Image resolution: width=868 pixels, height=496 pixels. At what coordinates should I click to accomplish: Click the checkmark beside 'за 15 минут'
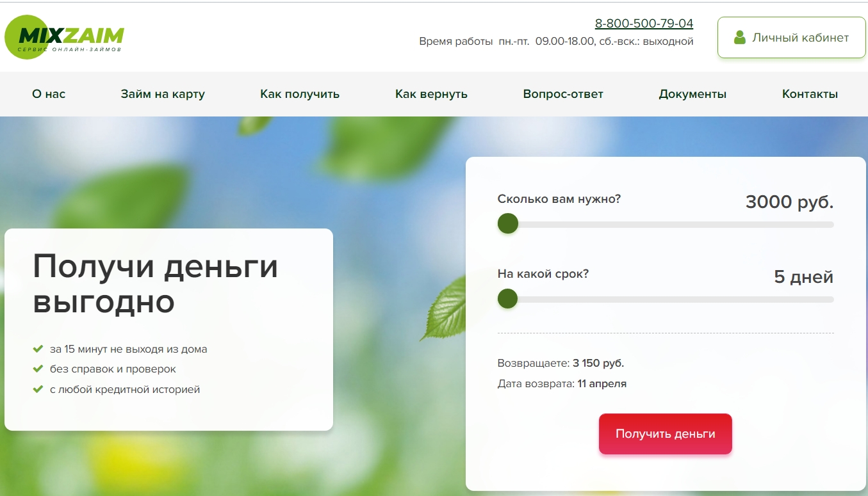pyautogui.click(x=38, y=349)
